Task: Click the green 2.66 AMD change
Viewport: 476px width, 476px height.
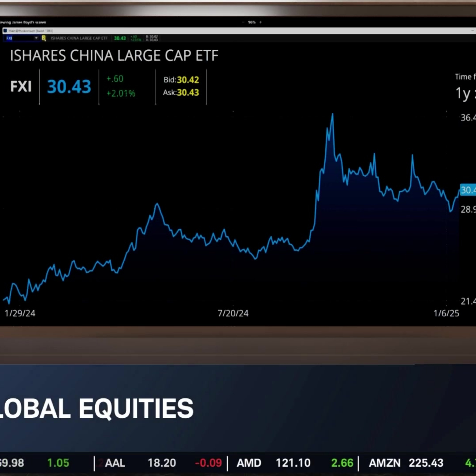Action: coord(342,463)
